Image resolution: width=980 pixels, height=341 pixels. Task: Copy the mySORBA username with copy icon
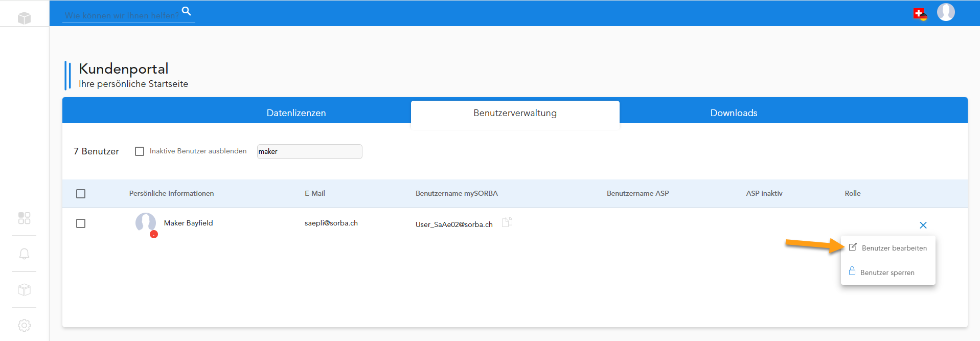[507, 222]
